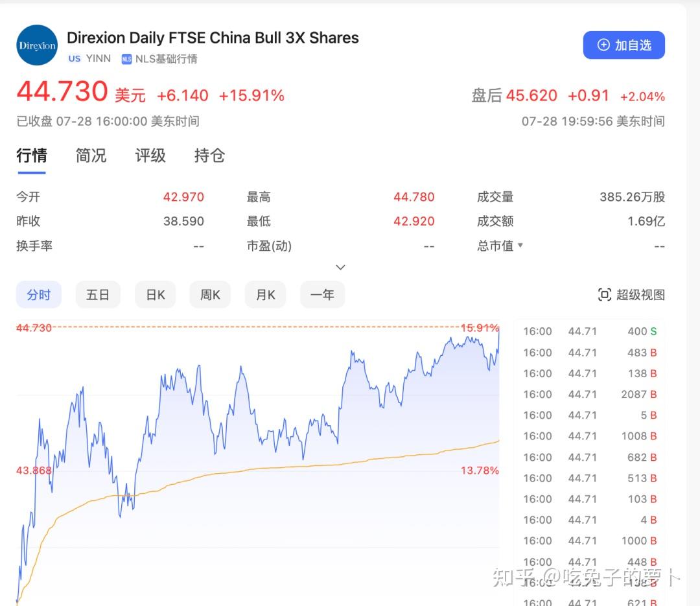This screenshot has width=700, height=606.
Task: Select the 周K chart period
Action: (x=210, y=294)
